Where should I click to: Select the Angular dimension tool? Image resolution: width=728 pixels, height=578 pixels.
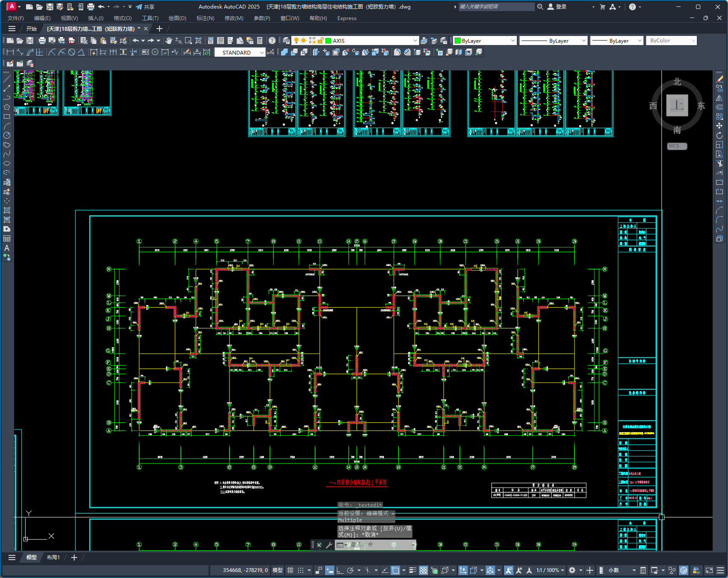[x=81, y=52]
